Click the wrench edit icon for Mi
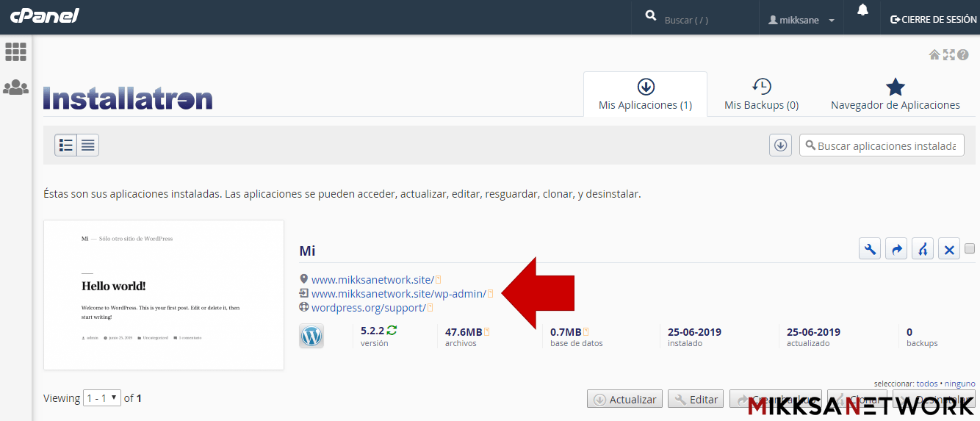 coord(870,249)
